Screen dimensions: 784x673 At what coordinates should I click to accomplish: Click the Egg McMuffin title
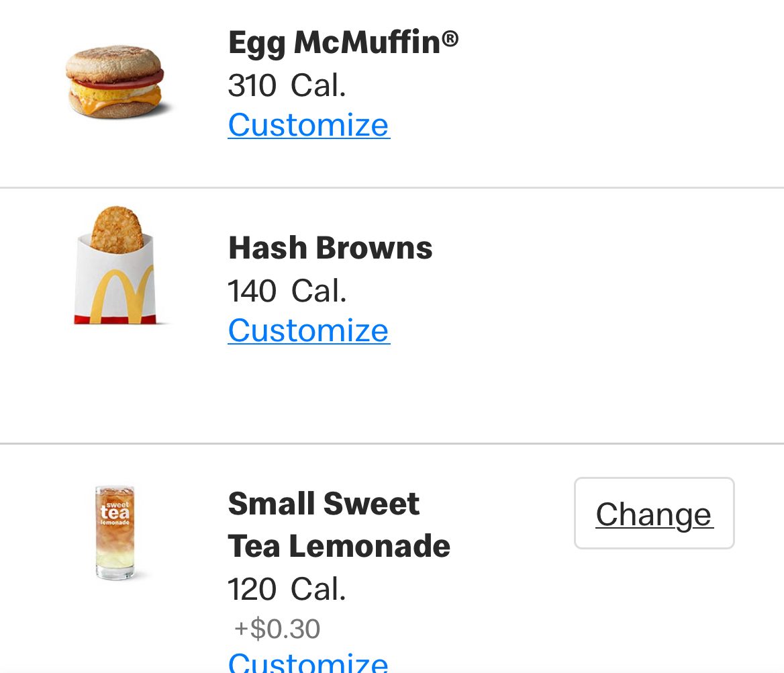coord(334,43)
